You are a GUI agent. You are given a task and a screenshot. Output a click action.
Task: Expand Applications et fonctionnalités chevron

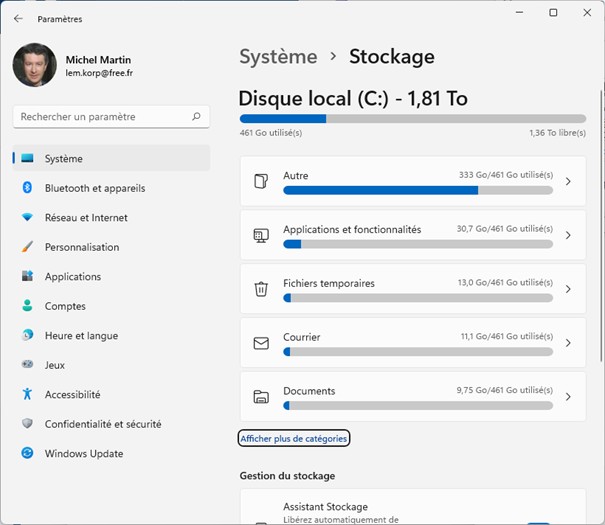click(x=568, y=235)
